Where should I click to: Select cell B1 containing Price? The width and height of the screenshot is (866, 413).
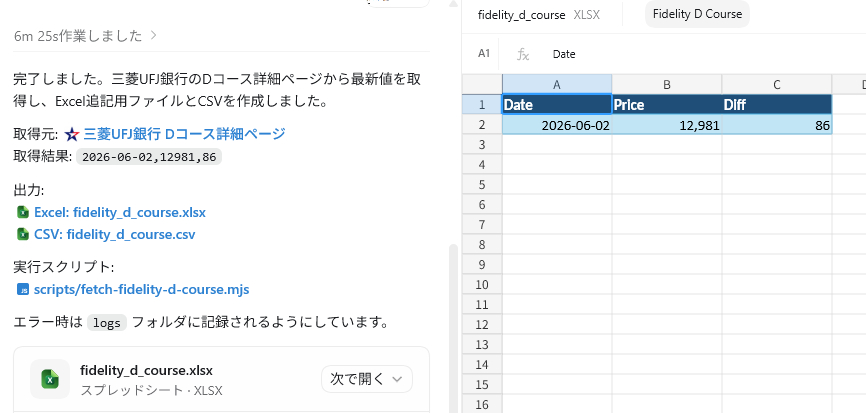[x=667, y=104]
